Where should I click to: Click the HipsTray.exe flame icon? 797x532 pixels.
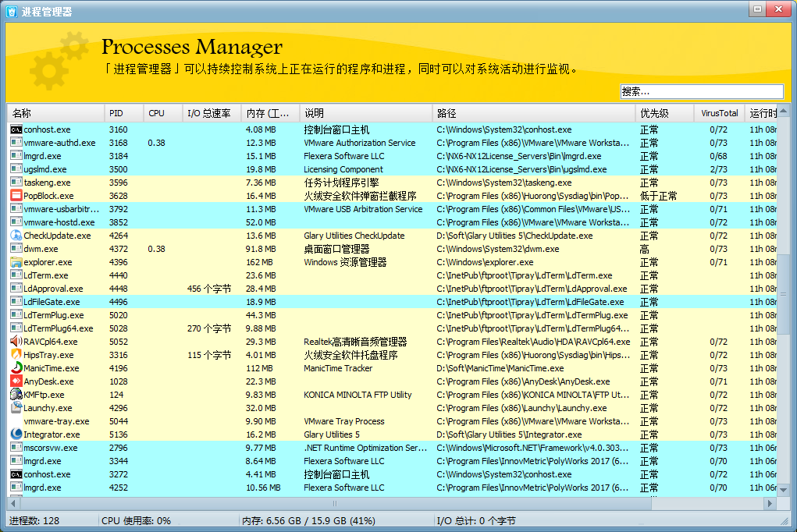click(16, 355)
